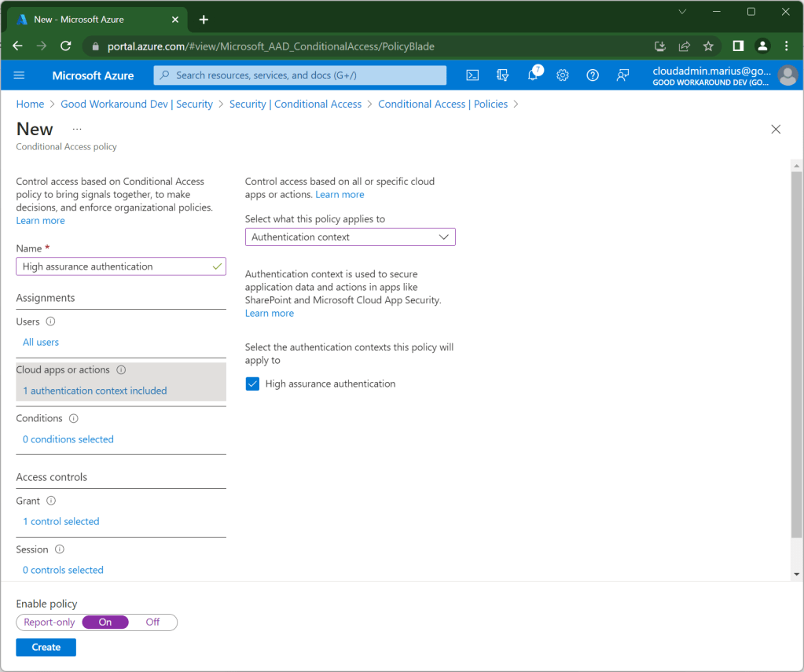Screen dimensions: 804x672
Task: Expand the Authentication context dropdown
Action: coord(350,237)
